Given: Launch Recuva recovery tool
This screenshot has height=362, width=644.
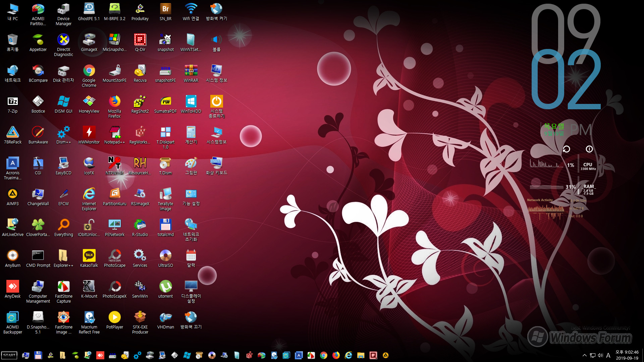Looking at the screenshot, I should [x=140, y=73].
